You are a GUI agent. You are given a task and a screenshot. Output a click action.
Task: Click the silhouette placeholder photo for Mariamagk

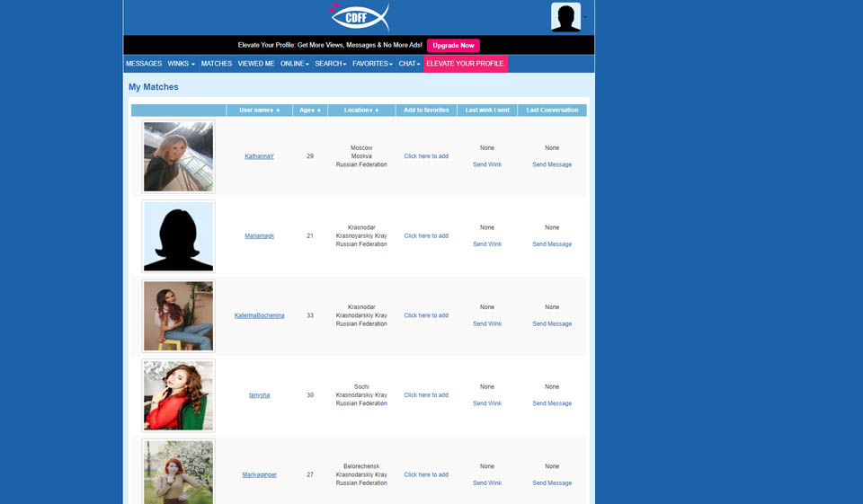tap(178, 236)
